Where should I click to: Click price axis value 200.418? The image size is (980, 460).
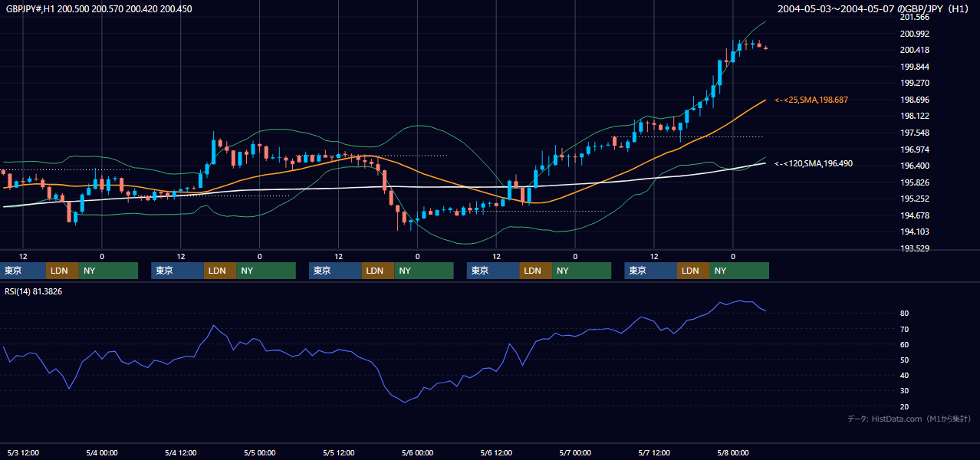point(914,51)
